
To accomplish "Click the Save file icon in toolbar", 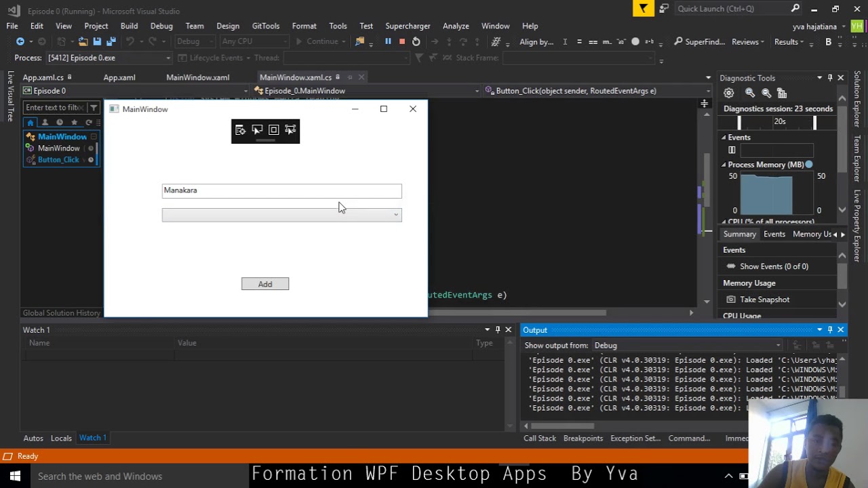I will click(97, 41).
